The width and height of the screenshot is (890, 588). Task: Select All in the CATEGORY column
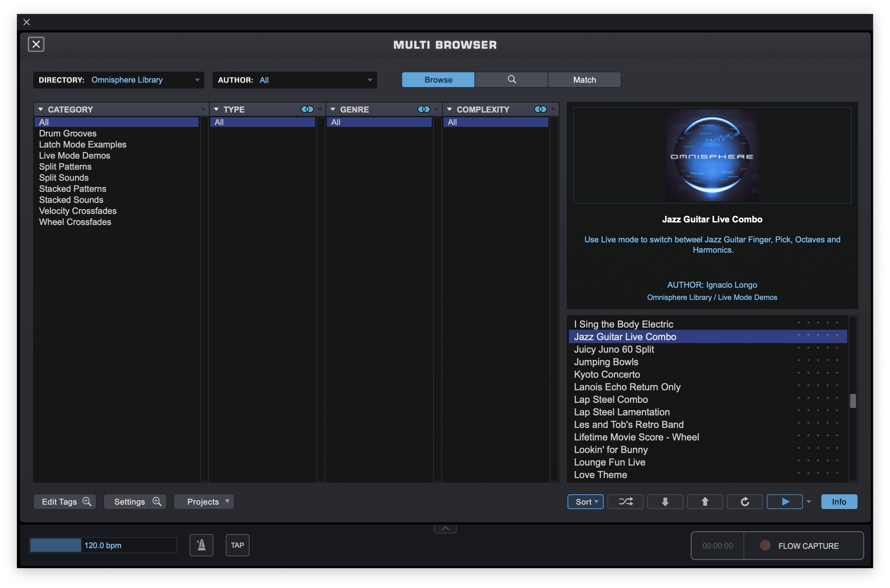[116, 122]
